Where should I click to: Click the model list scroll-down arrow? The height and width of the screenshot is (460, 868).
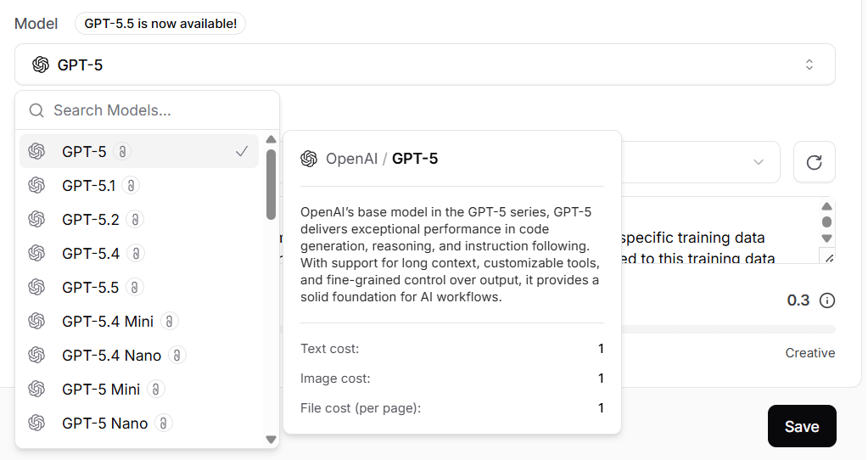pyautogui.click(x=271, y=440)
